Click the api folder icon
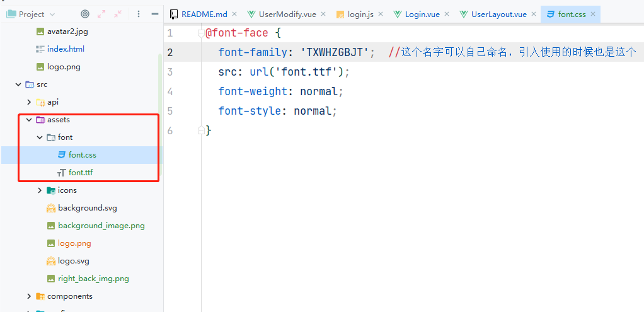This screenshot has height=312, width=644. pos(40,102)
